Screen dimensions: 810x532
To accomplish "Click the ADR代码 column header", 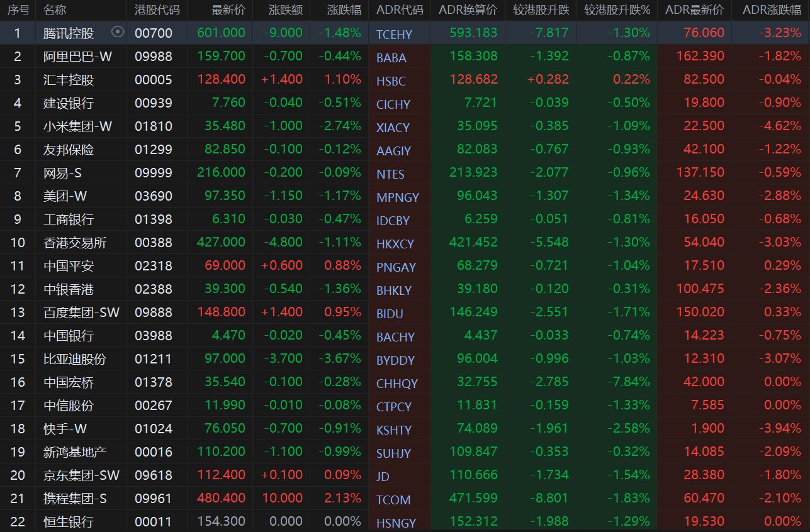I will pyautogui.click(x=400, y=10).
